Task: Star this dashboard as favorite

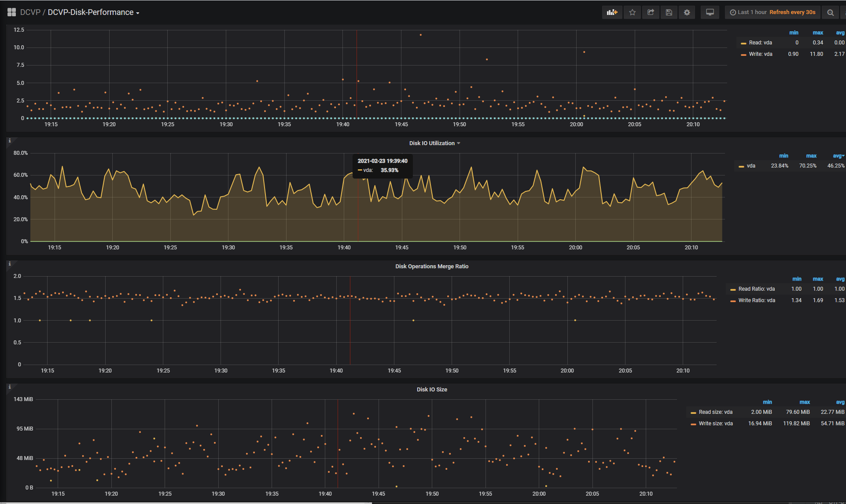Action: click(633, 12)
